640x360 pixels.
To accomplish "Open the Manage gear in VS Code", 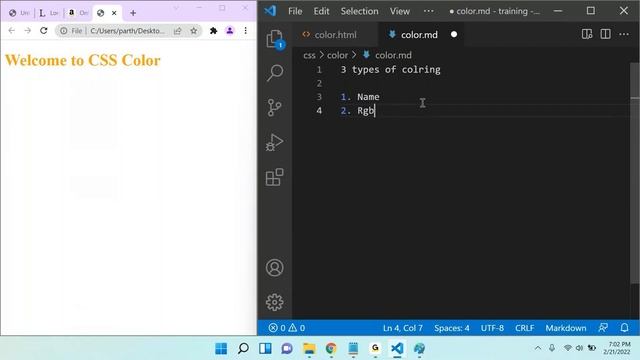I will click(x=274, y=302).
